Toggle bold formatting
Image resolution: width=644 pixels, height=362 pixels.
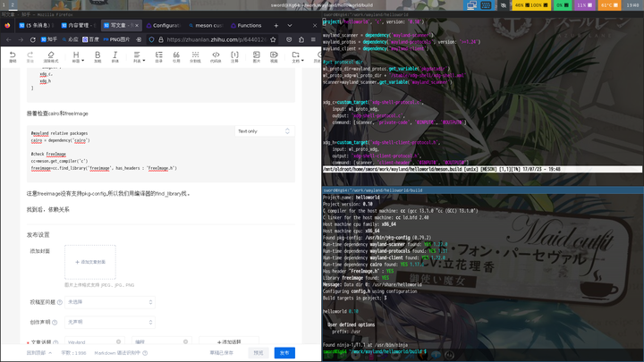[x=97, y=56]
